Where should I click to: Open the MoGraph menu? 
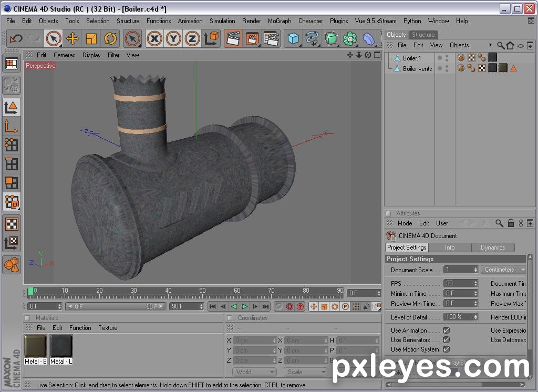coord(280,21)
